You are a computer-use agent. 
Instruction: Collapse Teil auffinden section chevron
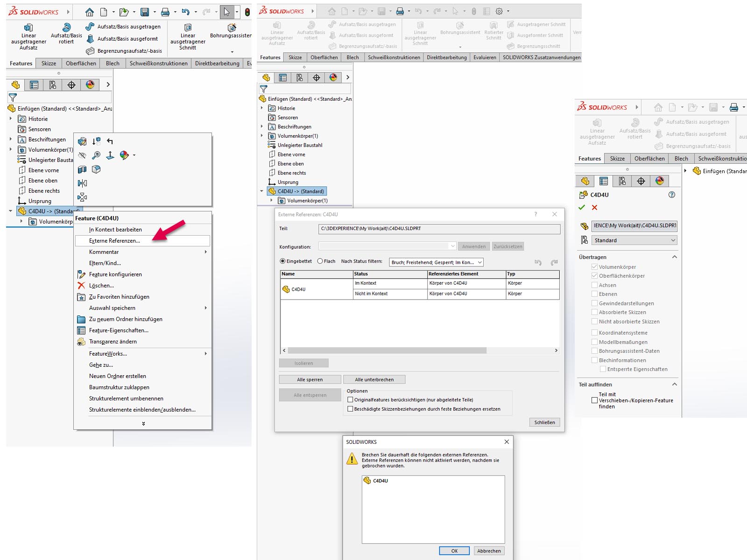click(674, 385)
